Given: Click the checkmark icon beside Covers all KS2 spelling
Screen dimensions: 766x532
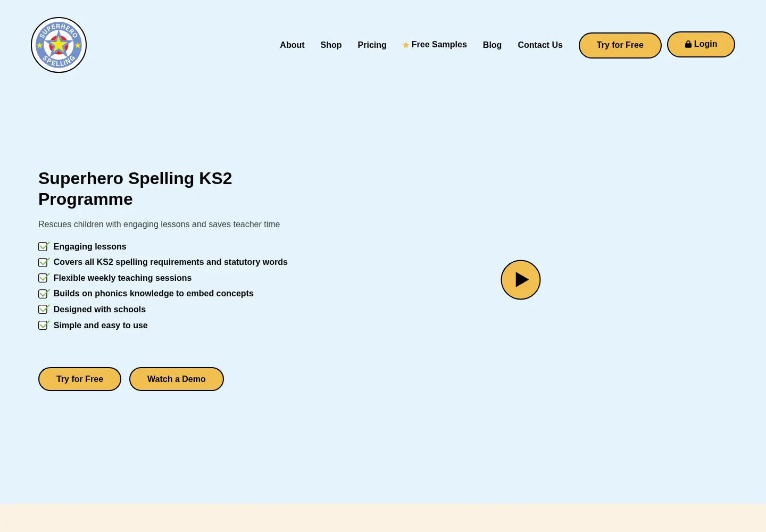Looking at the screenshot, I should click(x=44, y=262).
